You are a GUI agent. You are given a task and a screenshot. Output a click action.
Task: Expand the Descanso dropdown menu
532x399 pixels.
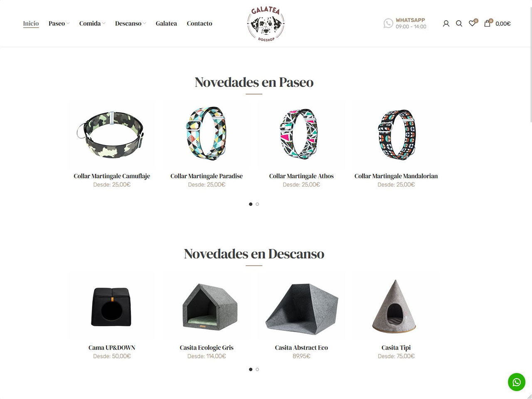pos(131,24)
